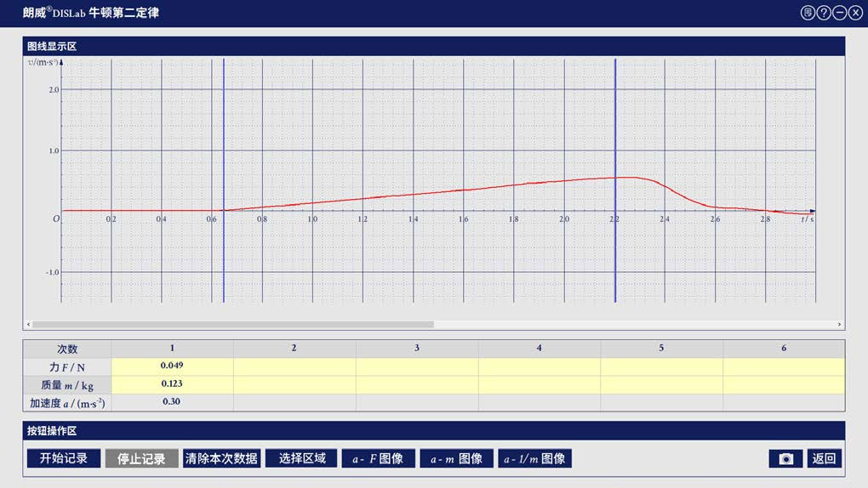Minimize the DISLab window
This screenshot has height=488, width=868.
click(x=840, y=13)
